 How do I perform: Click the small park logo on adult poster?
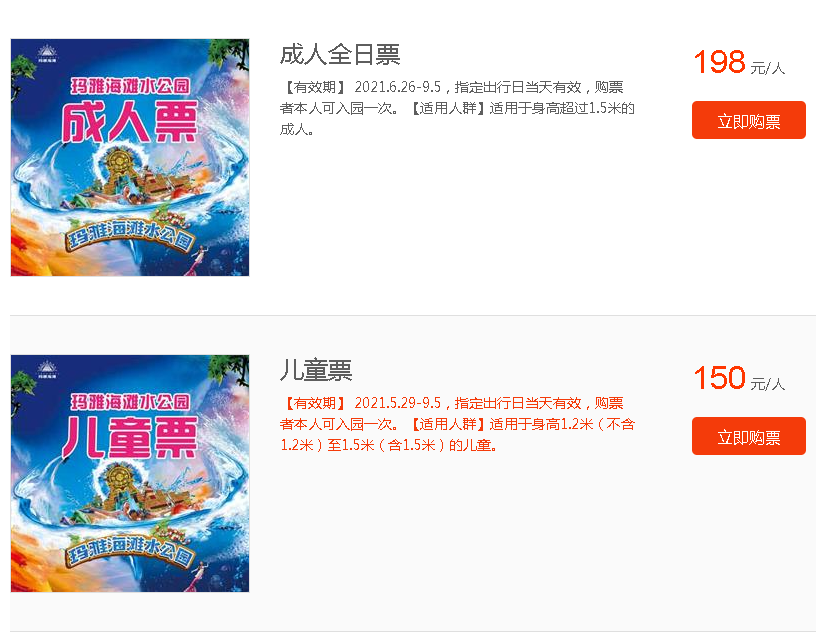click(47, 54)
